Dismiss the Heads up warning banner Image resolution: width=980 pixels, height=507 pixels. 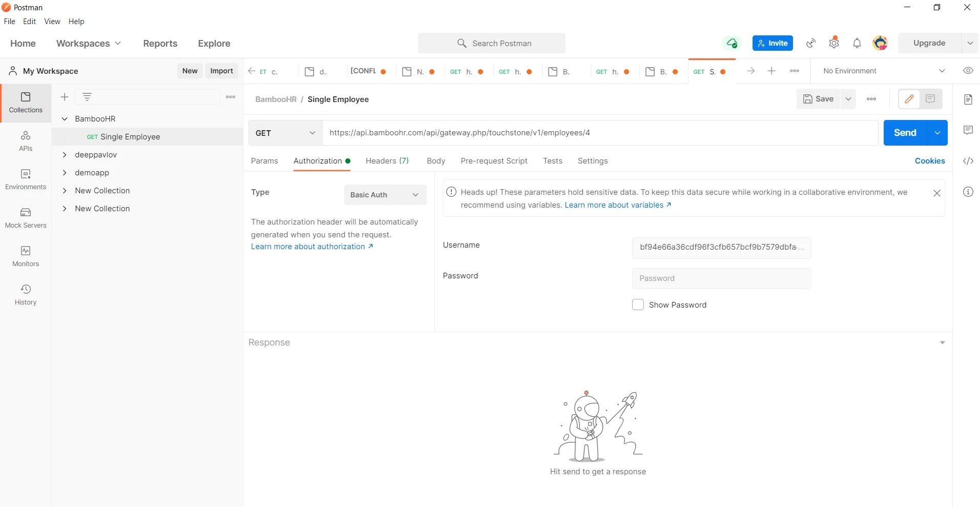(937, 193)
